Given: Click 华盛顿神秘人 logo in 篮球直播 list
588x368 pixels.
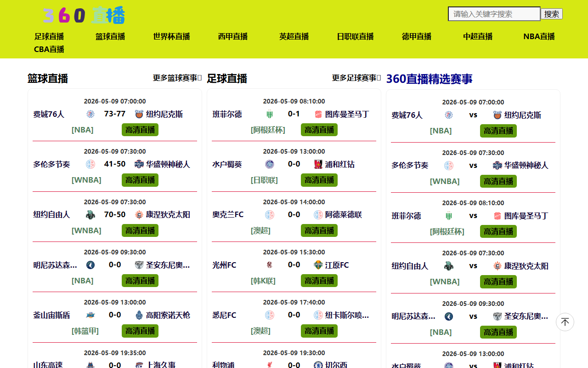Looking at the screenshot, I should click(x=139, y=164).
